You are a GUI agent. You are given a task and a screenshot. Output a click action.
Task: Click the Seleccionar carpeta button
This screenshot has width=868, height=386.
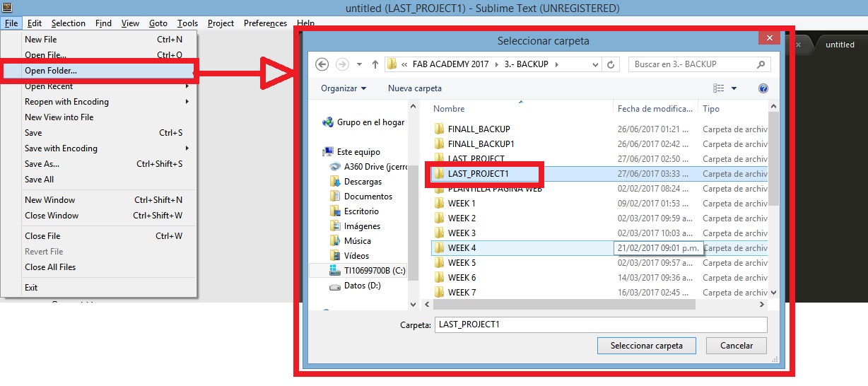[x=647, y=346]
